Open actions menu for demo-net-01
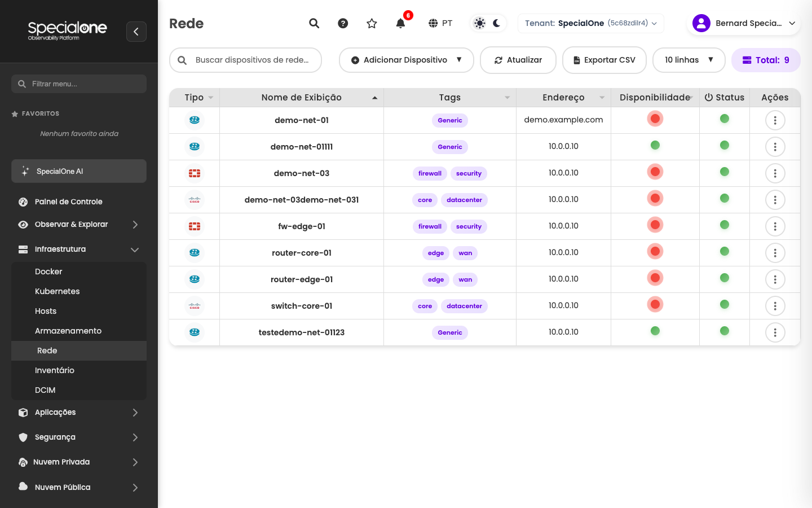 coord(775,120)
